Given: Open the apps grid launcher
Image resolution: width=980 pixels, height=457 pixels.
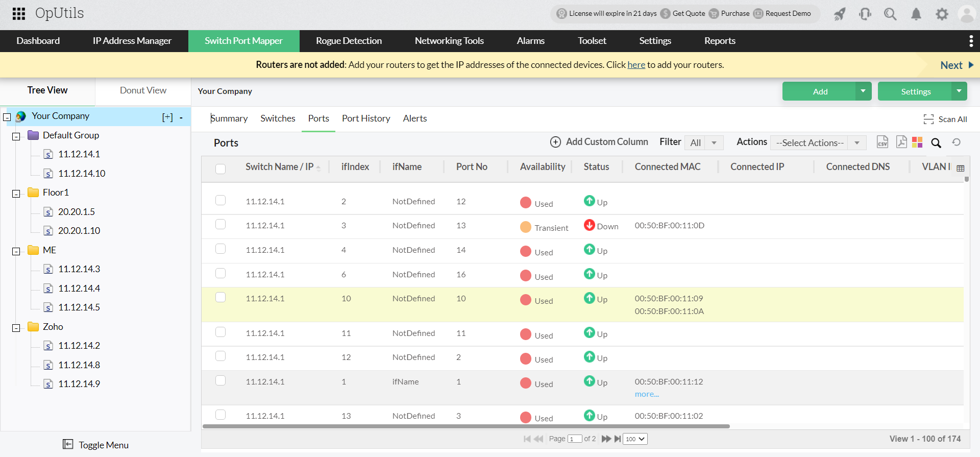Looking at the screenshot, I should 18,14.
